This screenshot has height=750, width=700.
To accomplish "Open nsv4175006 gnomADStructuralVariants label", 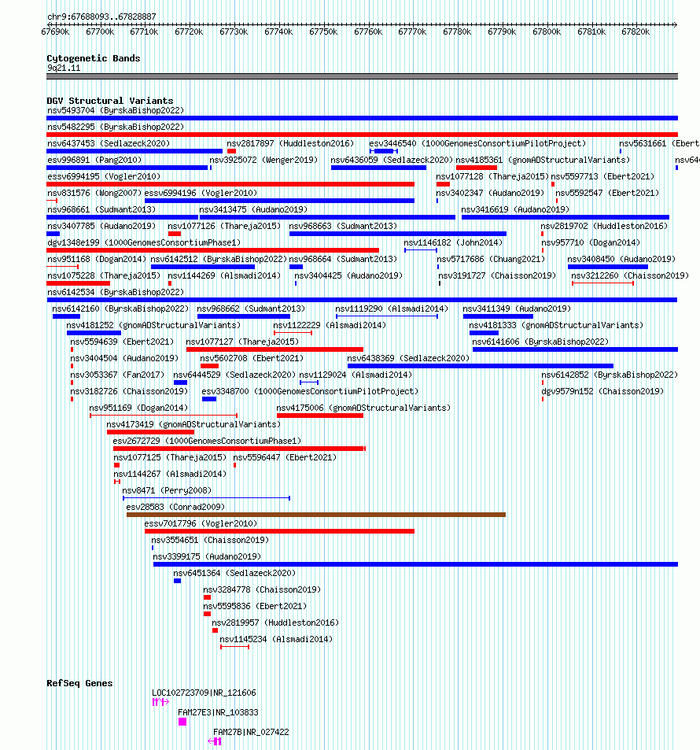I will (x=363, y=408).
